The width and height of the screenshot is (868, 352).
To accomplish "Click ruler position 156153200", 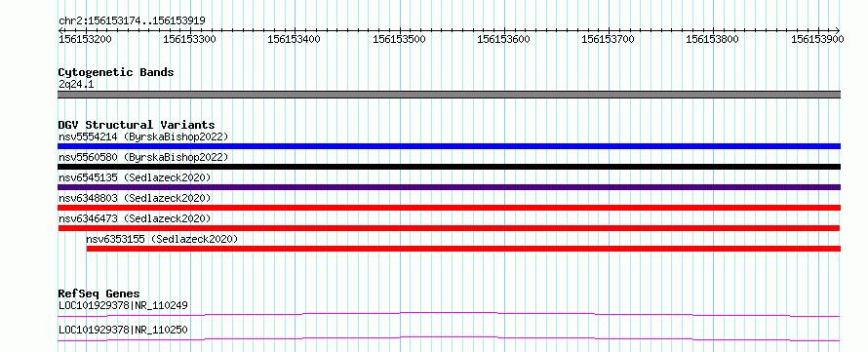I will (85, 39).
